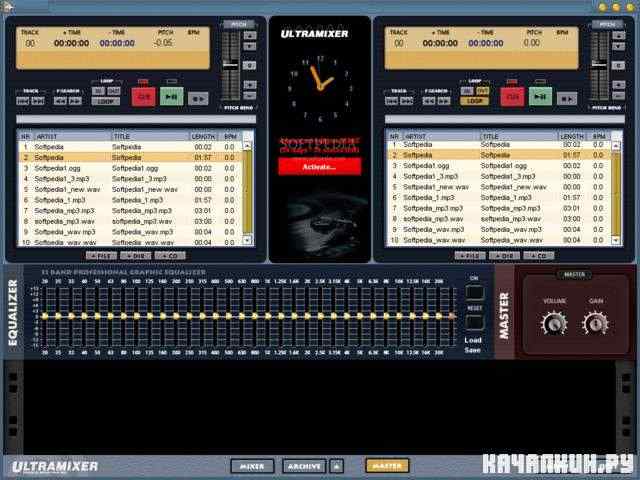Reset right deck pitch to zero
Image resolution: width=640 pixels, height=480 pixels.
pyautogui.click(x=619, y=65)
